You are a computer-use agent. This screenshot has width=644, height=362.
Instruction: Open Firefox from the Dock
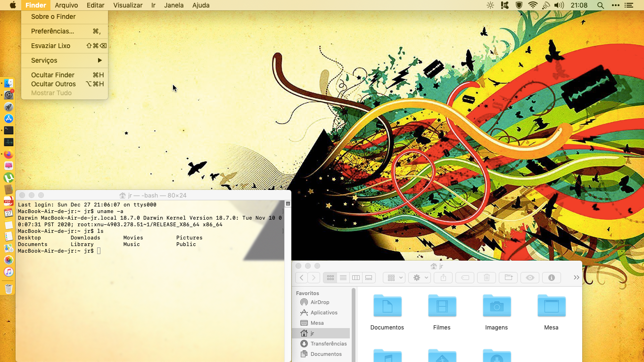tap(8, 154)
